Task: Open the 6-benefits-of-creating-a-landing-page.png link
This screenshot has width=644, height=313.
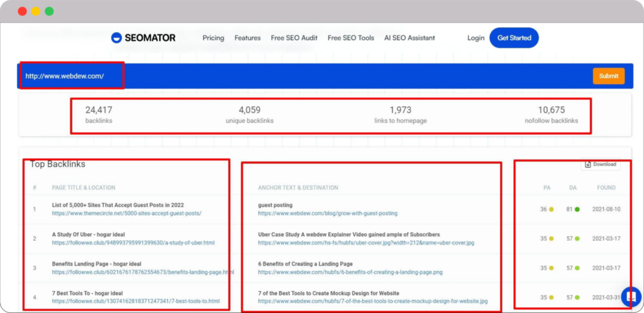Action: click(350, 272)
